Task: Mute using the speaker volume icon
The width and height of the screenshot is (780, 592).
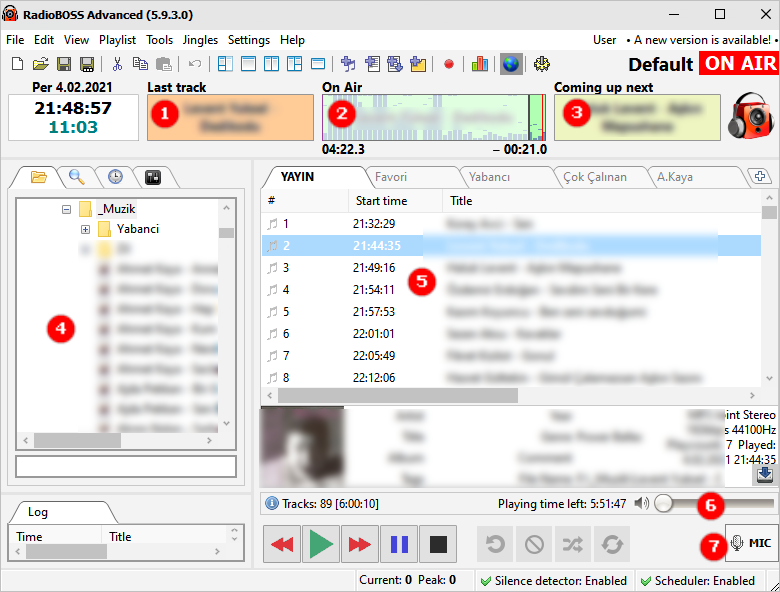Action: click(x=642, y=503)
